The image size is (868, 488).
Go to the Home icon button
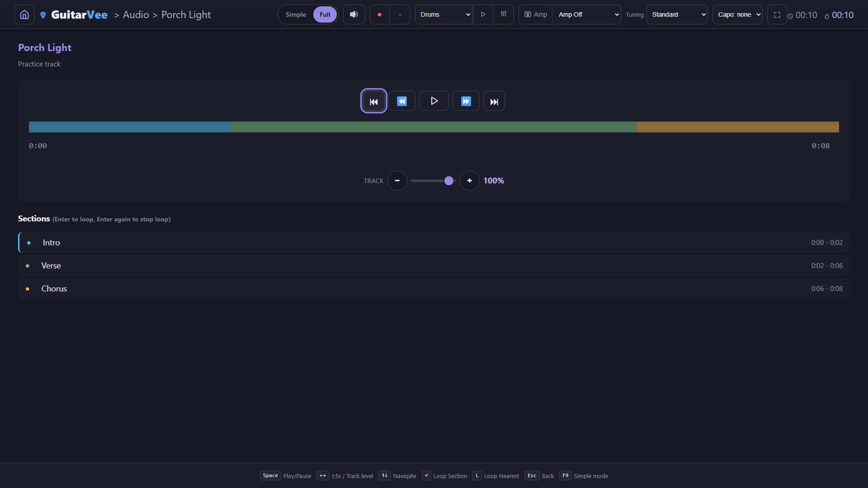coord(24,14)
